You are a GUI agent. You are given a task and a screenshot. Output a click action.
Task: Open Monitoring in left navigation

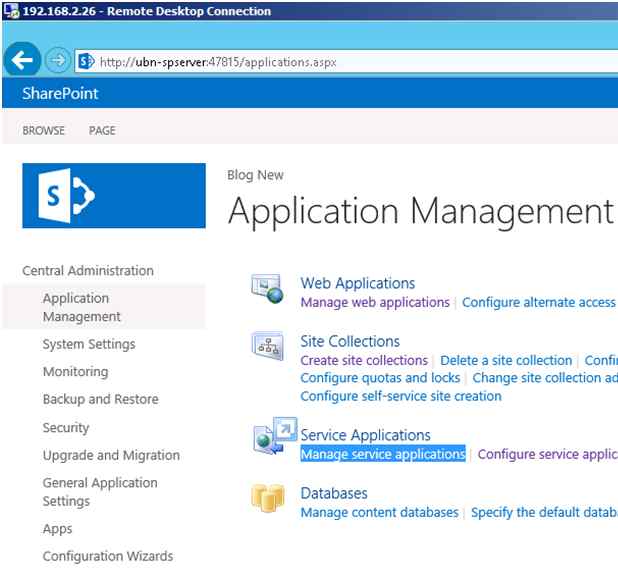coord(75,371)
